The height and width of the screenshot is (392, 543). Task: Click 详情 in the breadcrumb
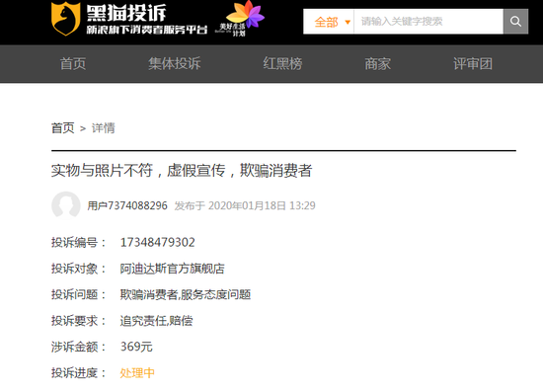click(x=104, y=128)
